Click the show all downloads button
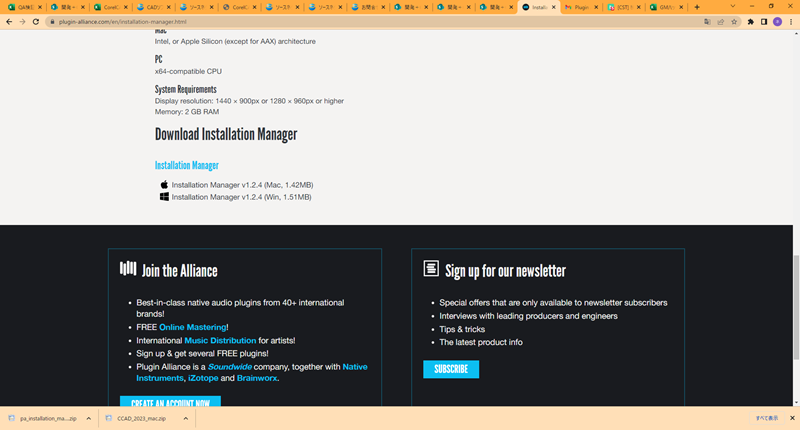 767,418
